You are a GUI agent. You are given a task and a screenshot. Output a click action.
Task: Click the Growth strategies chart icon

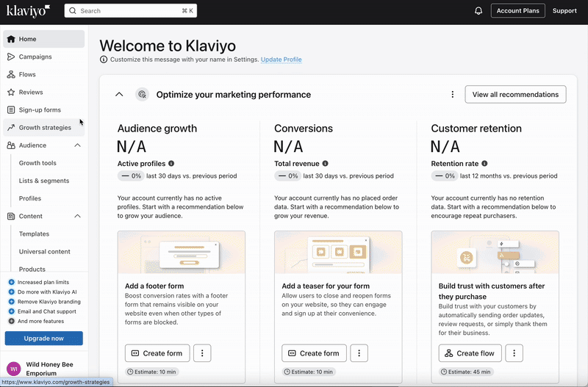click(x=11, y=128)
